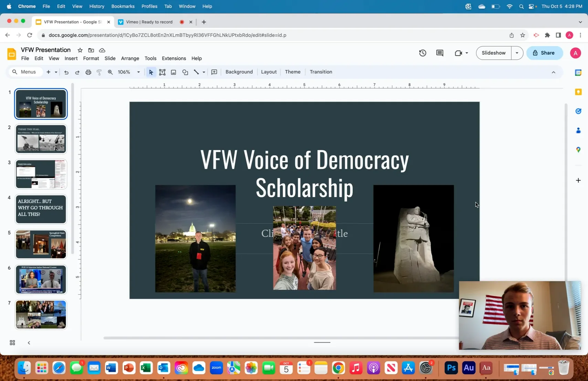Click the Slideshow button
Screen dimensions: 588x381
tap(494, 53)
